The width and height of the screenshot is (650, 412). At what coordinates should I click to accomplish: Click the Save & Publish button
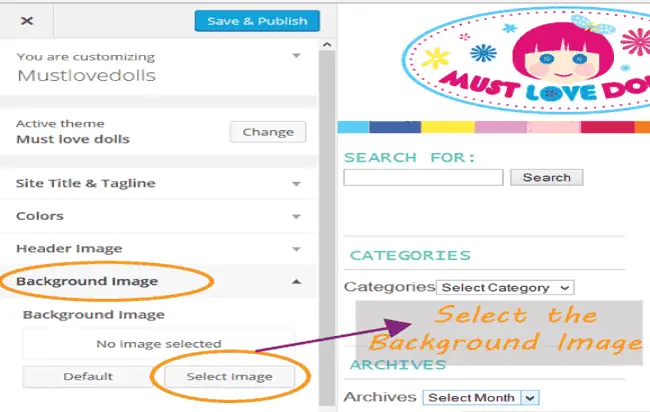[x=257, y=21]
